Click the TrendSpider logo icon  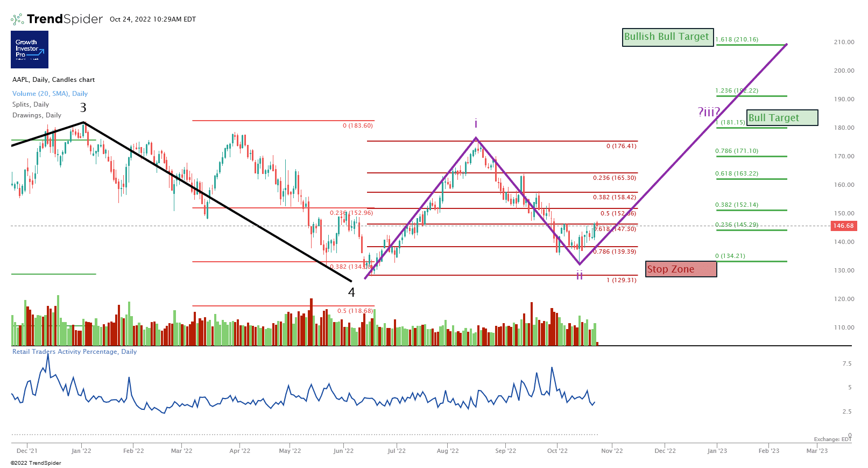tap(17, 19)
